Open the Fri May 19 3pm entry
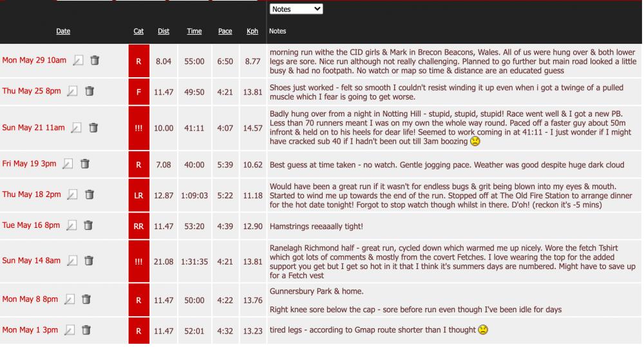This screenshot has width=644, height=347. point(29,164)
